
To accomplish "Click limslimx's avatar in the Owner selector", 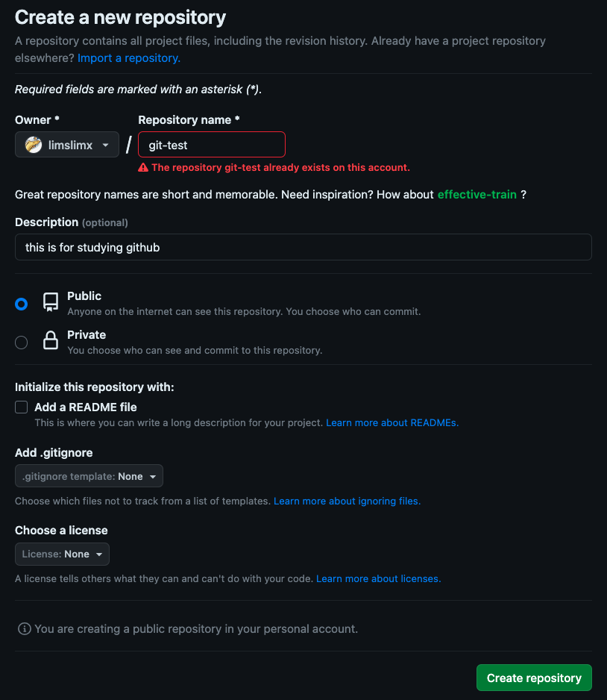I will coord(32,144).
